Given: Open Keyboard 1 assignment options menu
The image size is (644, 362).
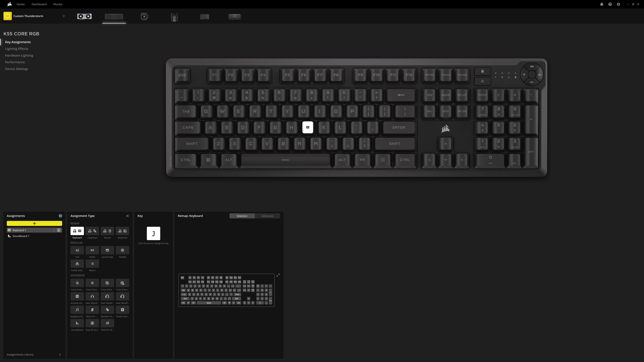Looking at the screenshot, I should [54, 230].
